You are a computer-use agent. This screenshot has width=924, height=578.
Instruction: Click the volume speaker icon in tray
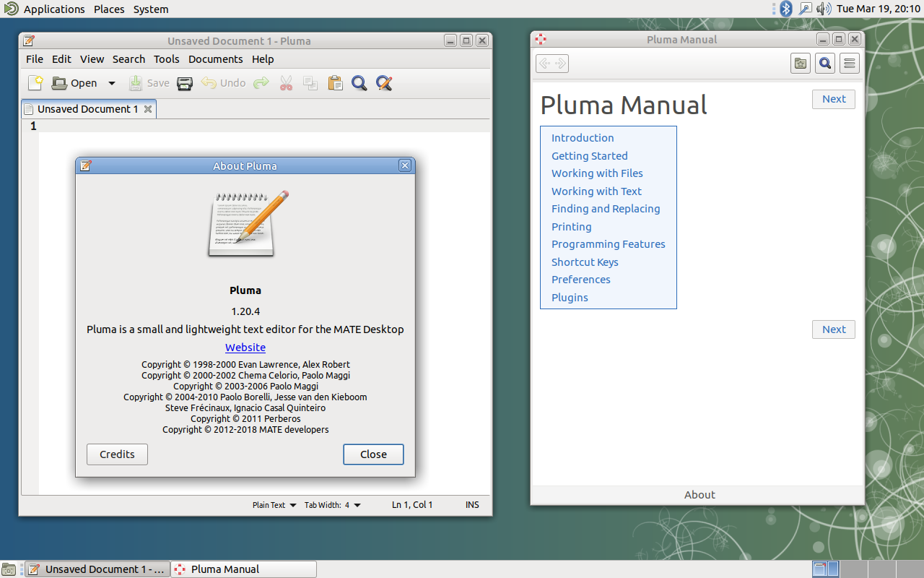(824, 9)
